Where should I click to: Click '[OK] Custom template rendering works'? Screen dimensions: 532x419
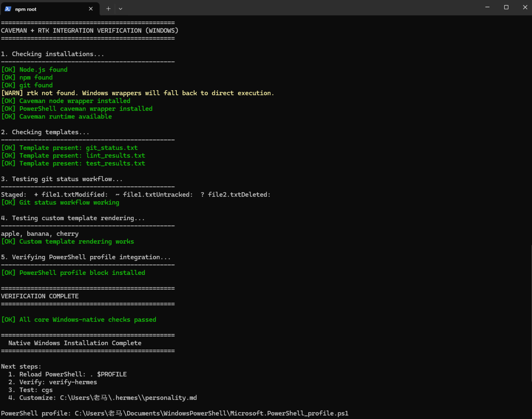(67, 241)
